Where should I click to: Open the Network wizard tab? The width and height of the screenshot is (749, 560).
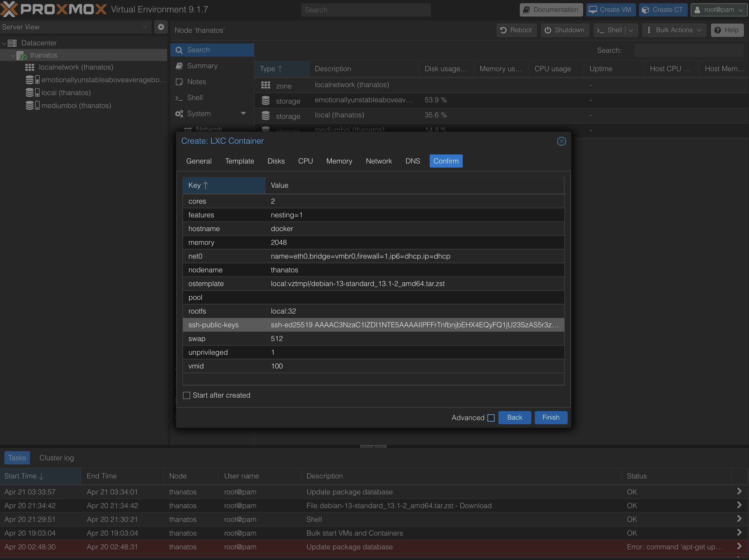coord(379,161)
